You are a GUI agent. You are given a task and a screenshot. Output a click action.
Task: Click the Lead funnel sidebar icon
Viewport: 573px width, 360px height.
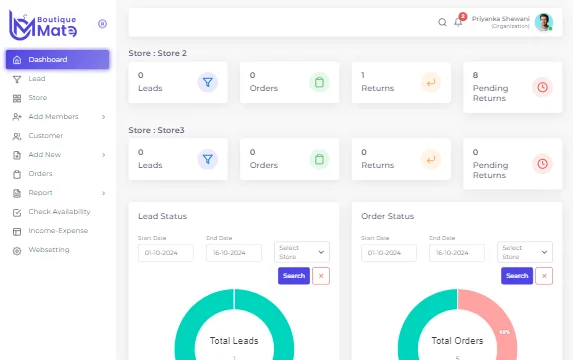point(17,79)
